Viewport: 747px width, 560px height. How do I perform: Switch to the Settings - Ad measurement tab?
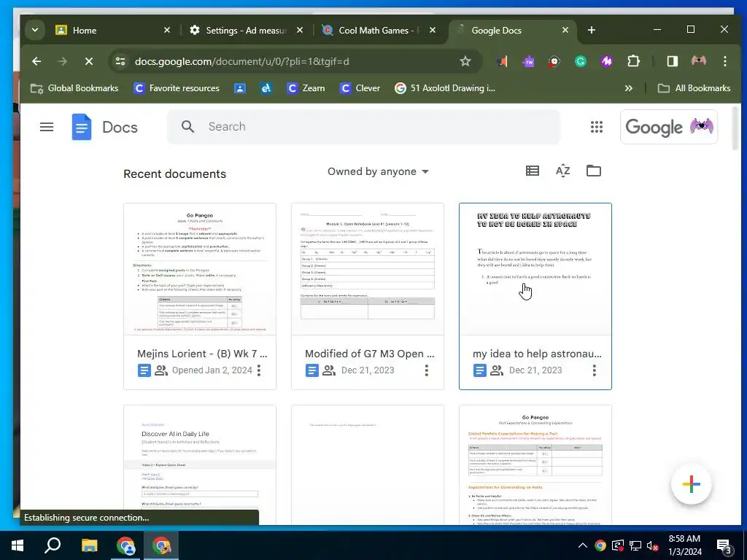[246, 30]
